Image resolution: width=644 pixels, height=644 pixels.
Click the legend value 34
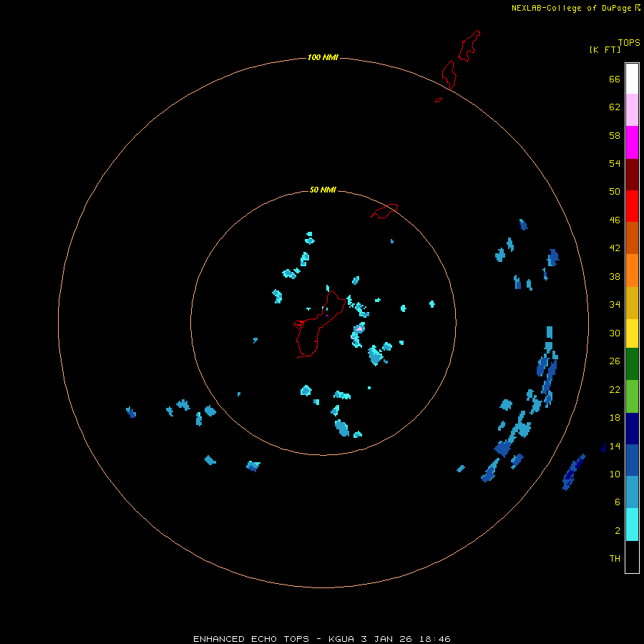coord(615,304)
